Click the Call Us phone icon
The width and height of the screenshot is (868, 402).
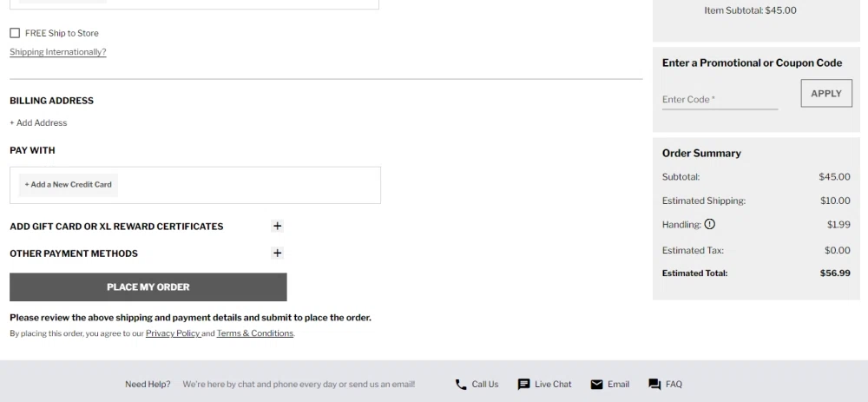(461, 385)
